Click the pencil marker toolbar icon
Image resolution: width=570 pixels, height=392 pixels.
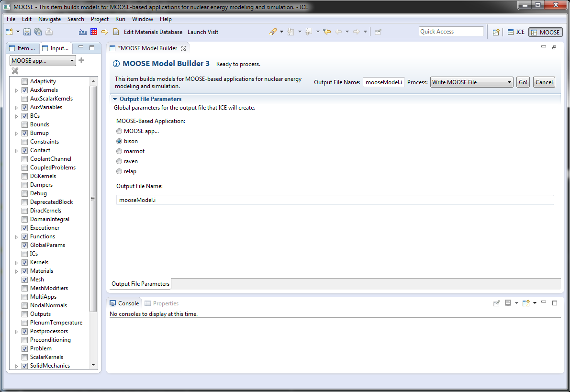[273, 32]
